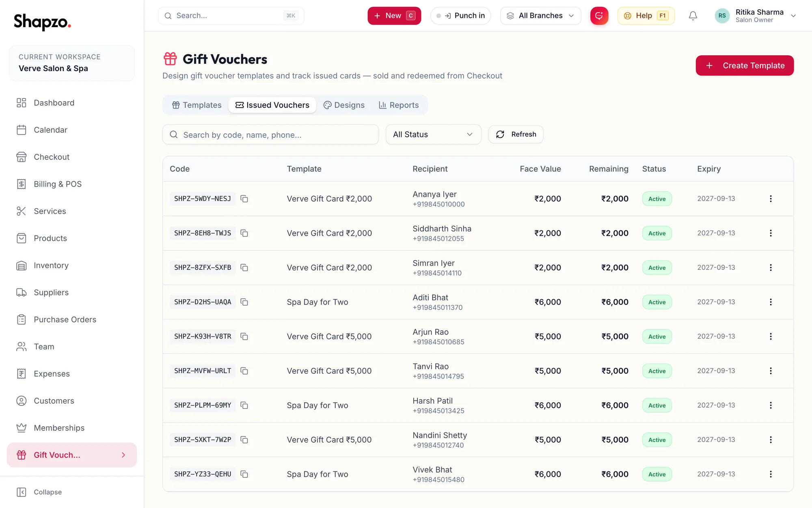Open Billing & POS page
This screenshot has width=812, height=508.
click(x=72, y=184)
